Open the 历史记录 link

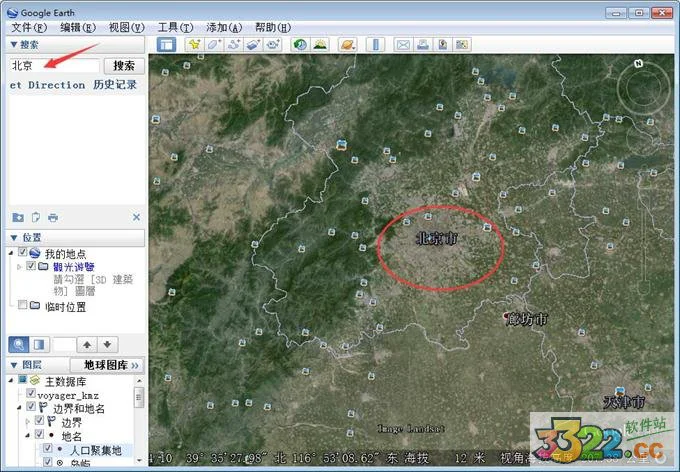(114, 85)
